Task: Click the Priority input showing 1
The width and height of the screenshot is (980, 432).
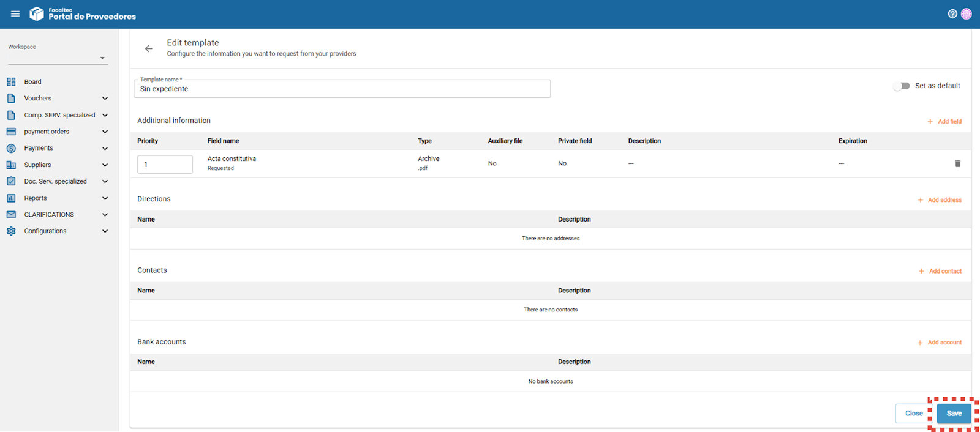Action: pyautogui.click(x=165, y=164)
